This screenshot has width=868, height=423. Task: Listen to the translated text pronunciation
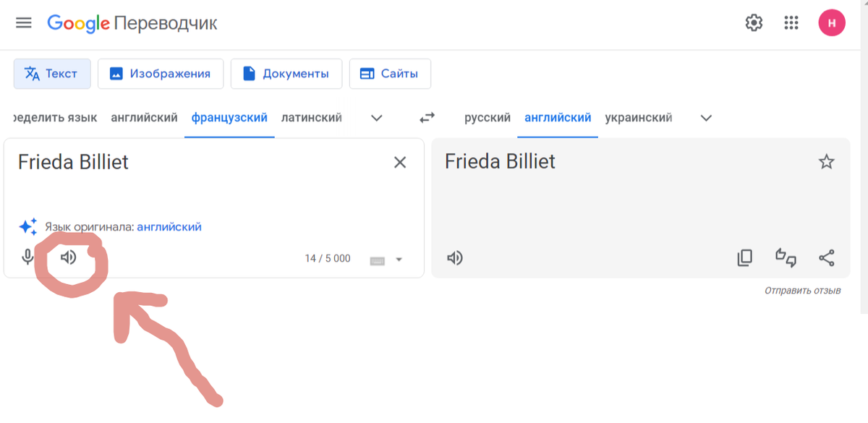pos(455,258)
